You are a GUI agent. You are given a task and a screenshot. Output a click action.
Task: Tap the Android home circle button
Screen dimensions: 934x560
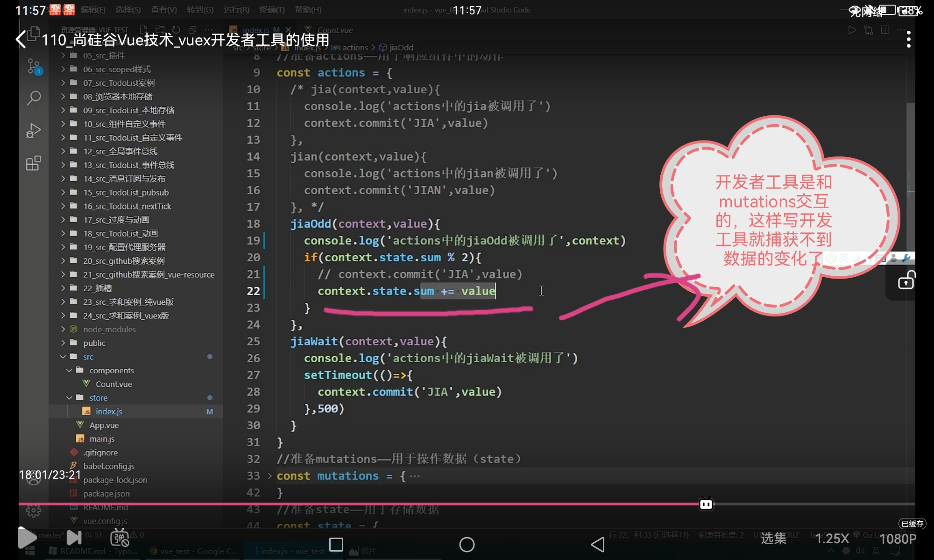tap(467, 545)
